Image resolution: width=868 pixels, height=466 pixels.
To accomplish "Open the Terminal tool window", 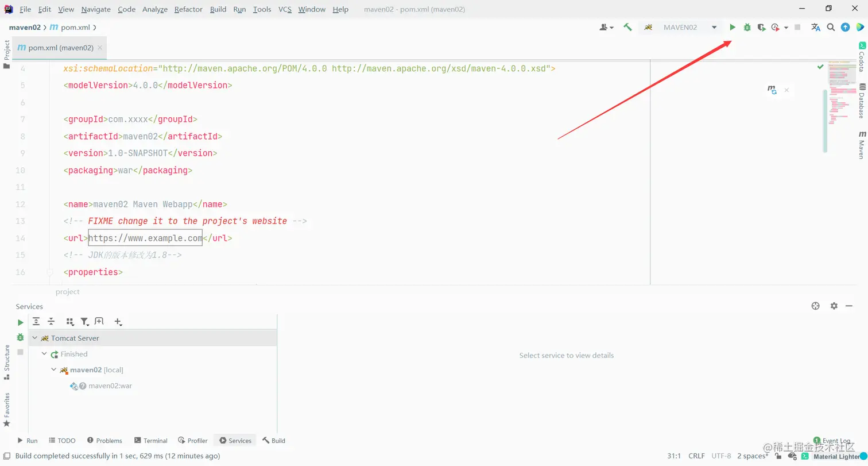I will pyautogui.click(x=150, y=441).
